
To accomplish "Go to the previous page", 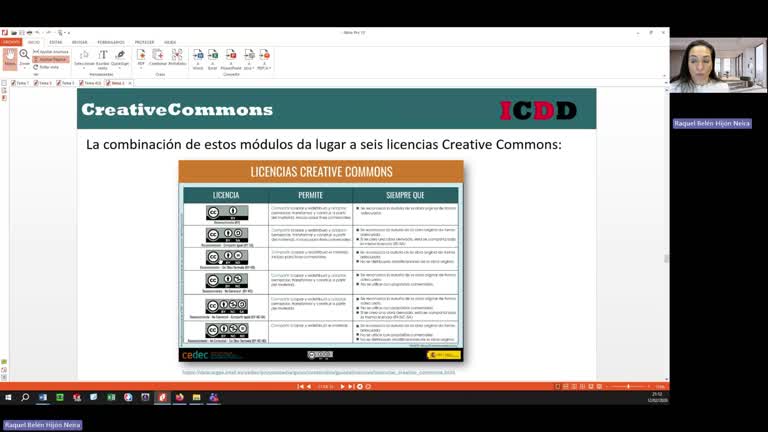I will 309,386.
